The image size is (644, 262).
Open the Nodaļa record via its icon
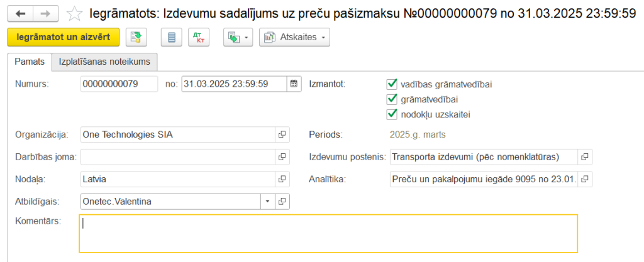tap(282, 179)
